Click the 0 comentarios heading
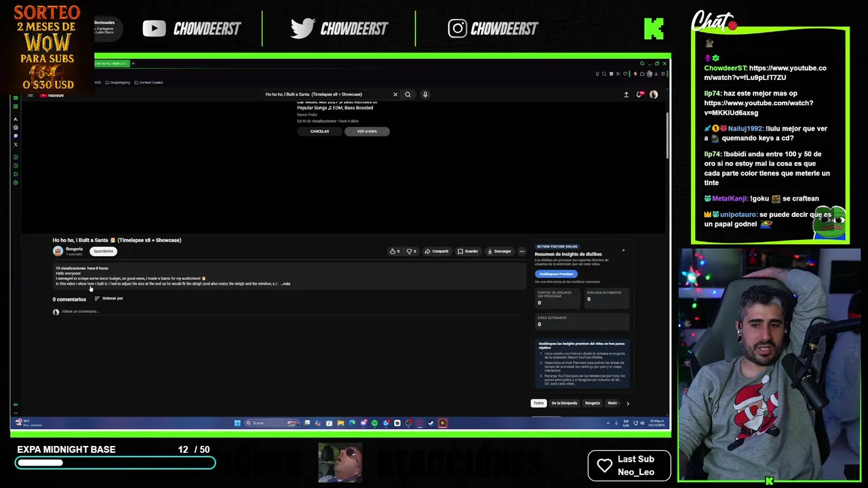Image resolution: width=868 pixels, height=488 pixels. pyautogui.click(x=69, y=300)
